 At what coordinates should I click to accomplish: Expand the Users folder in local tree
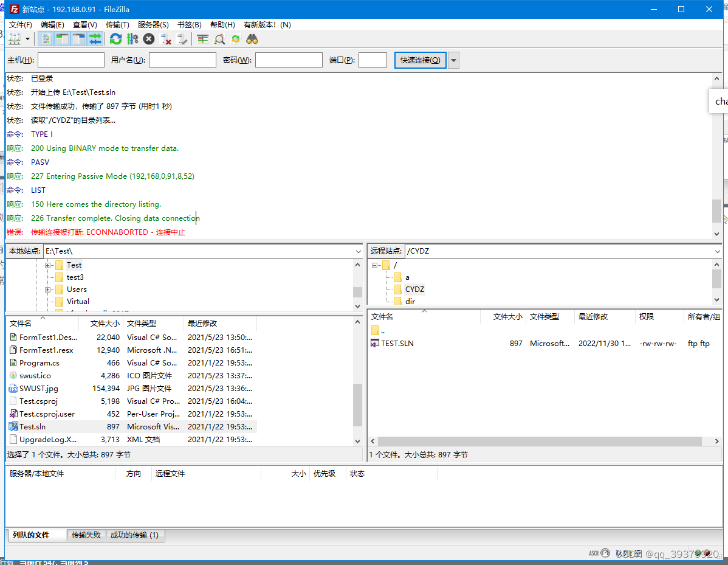[47, 289]
